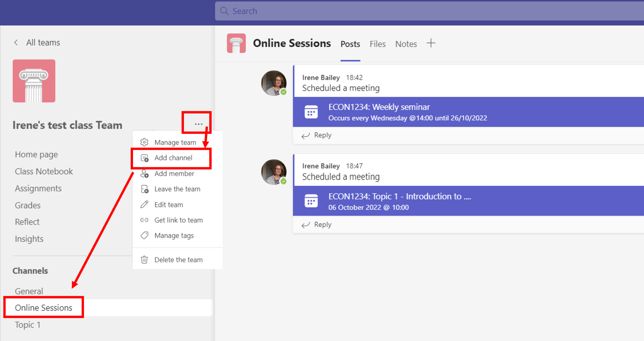Open the Class Notebook link
The image size is (644, 341).
pos(44,171)
